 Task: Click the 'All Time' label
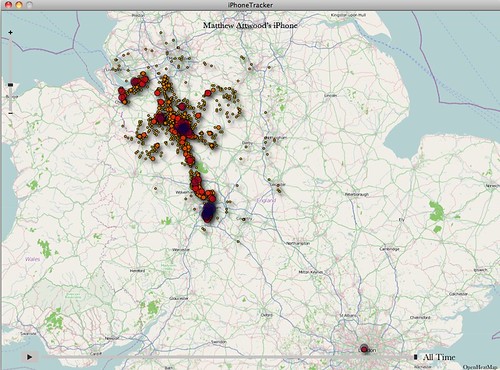(439, 357)
